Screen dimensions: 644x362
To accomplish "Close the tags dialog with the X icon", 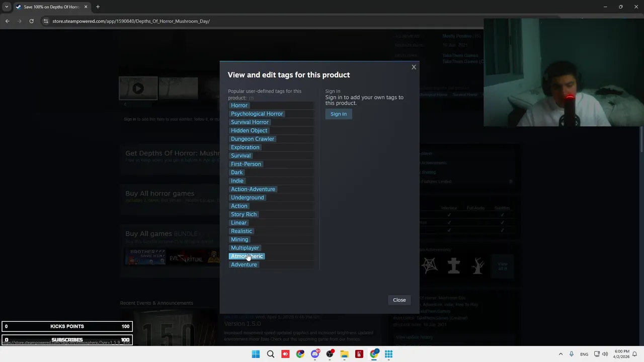I will pyautogui.click(x=414, y=67).
